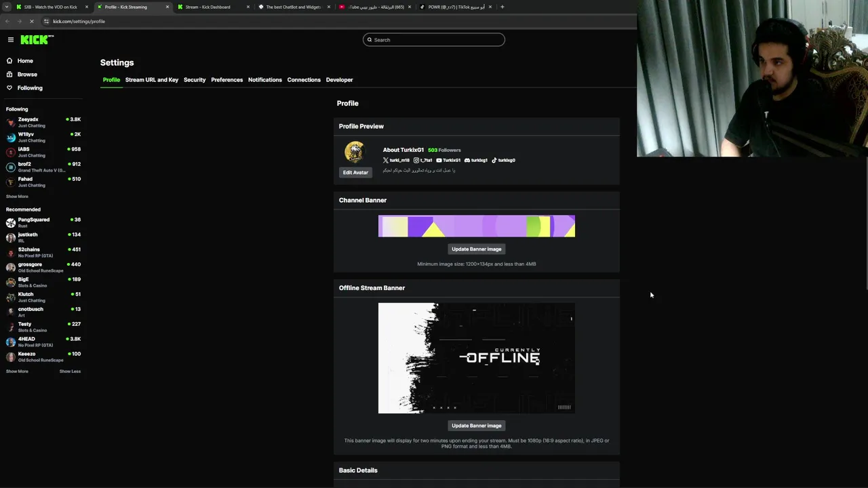This screenshot has height=488, width=868.
Task: Click Update Banner image under Offline Stream Banner
Action: (477, 426)
